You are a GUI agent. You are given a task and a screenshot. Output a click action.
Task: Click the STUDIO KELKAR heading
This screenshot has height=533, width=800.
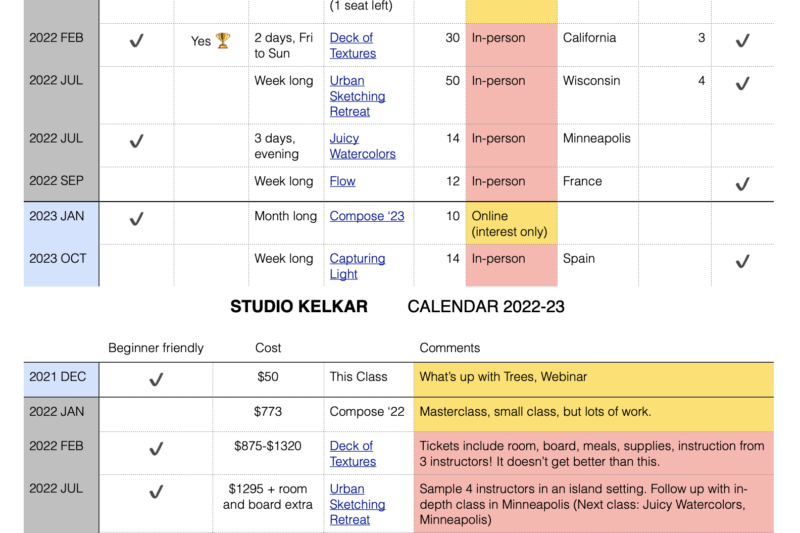pyautogui.click(x=299, y=307)
